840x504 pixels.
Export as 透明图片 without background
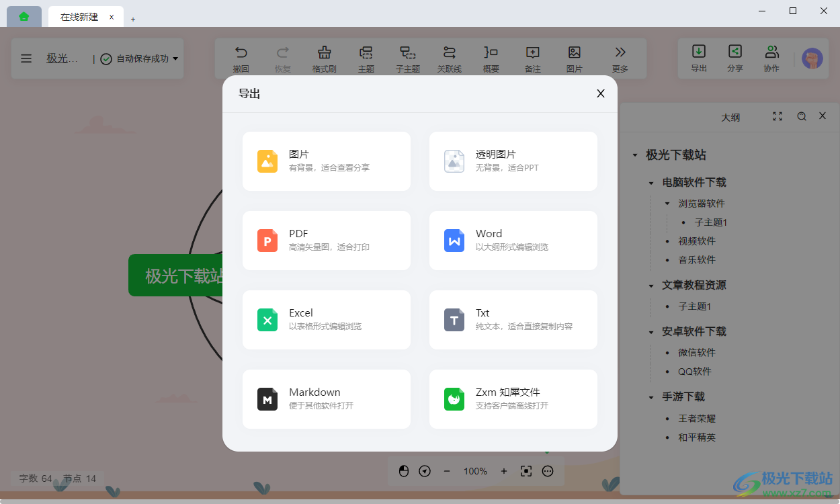[513, 161]
